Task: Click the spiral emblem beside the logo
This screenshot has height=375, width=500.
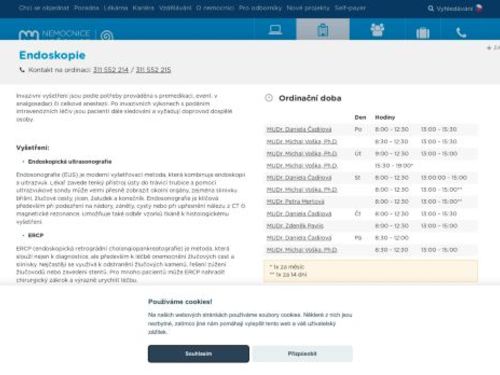Action: [107, 35]
